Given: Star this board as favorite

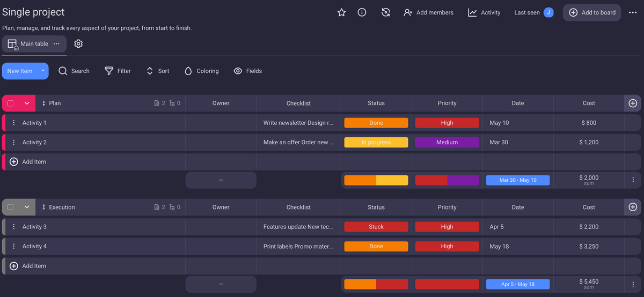Looking at the screenshot, I should tap(341, 12).
